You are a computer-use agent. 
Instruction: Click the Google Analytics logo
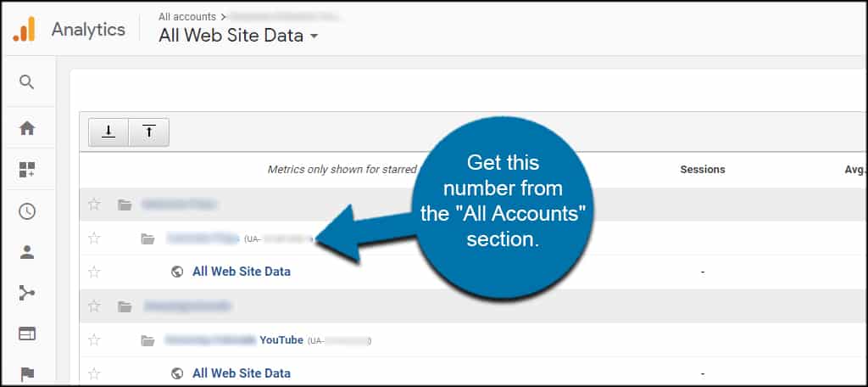click(25, 29)
